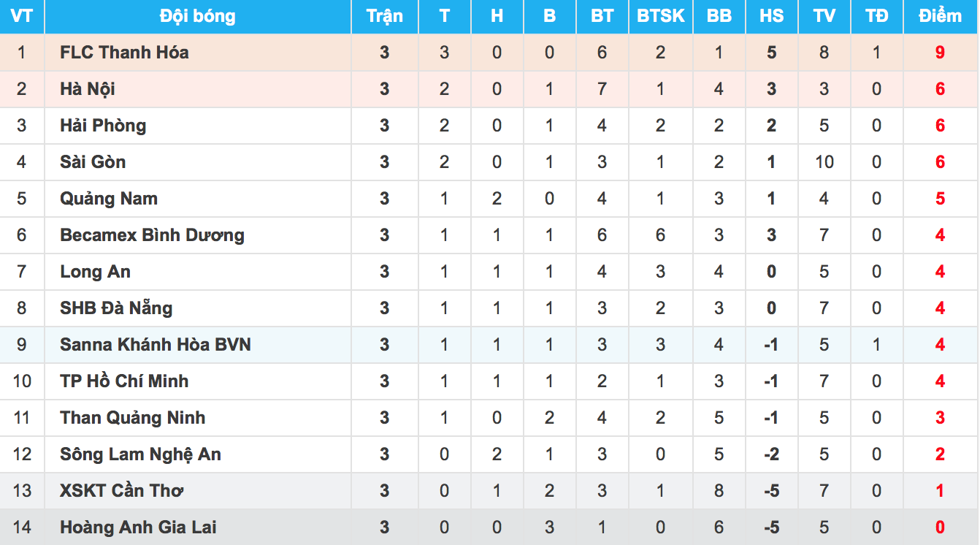Click the HS column header
Viewport: 980px width, 545px height.
click(771, 16)
